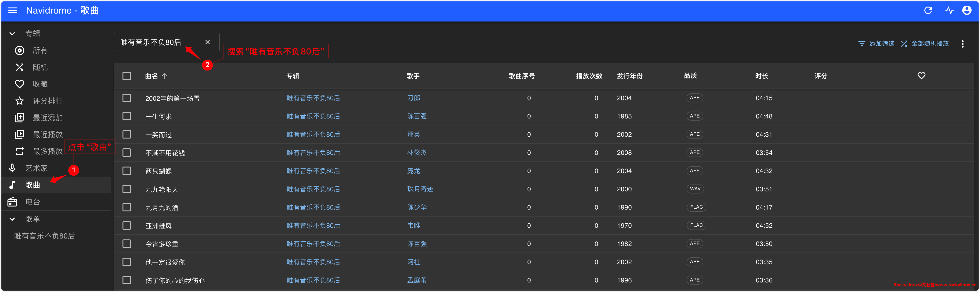Click the 随机 shuffle sidebar item
Image resolution: width=980 pixels, height=292 pixels.
click(40, 67)
